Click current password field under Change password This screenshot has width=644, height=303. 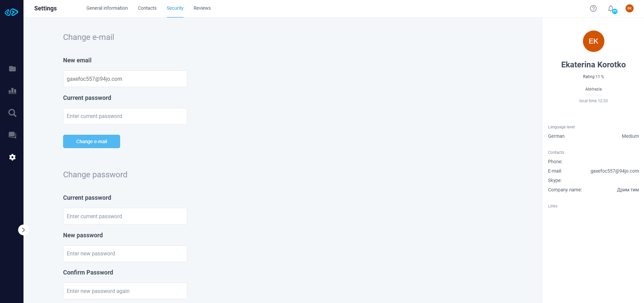coord(125,216)
